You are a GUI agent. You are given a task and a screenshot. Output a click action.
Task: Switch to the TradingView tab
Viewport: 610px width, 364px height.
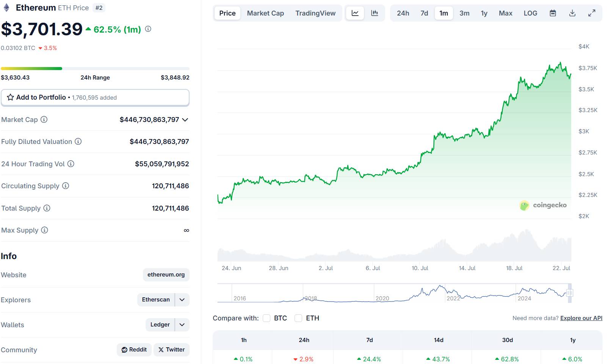click(x=315, y=13)
